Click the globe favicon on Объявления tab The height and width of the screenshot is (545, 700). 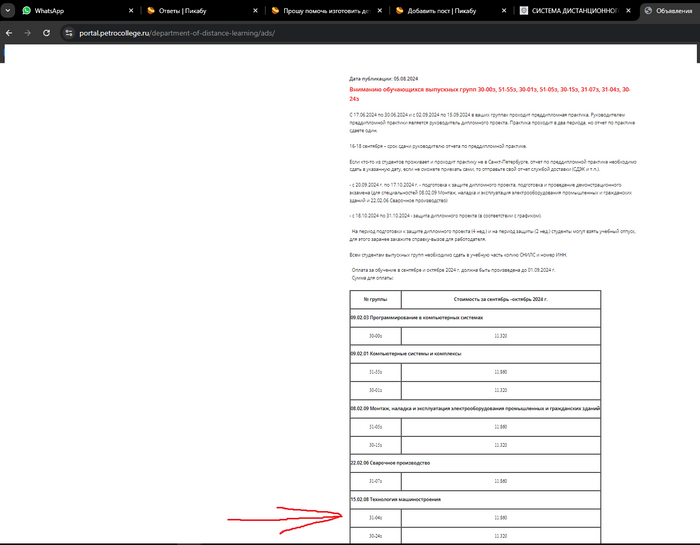coord(648,11)
